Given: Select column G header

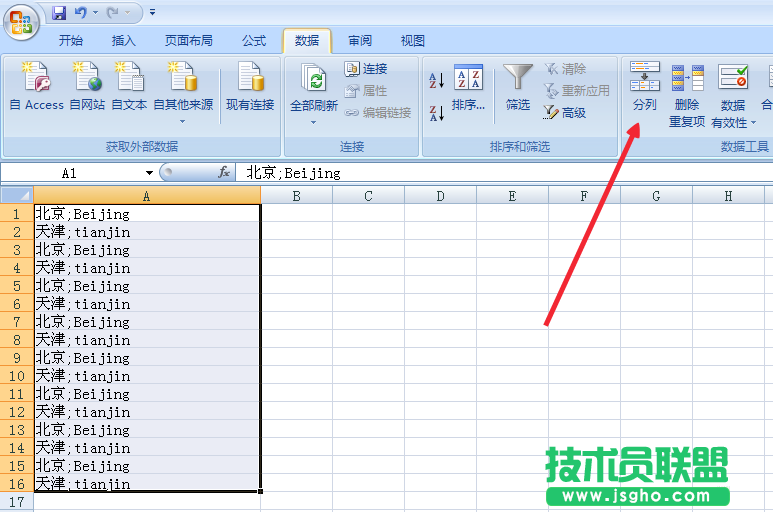Looking at the screenshot, I should click(657, 196).
